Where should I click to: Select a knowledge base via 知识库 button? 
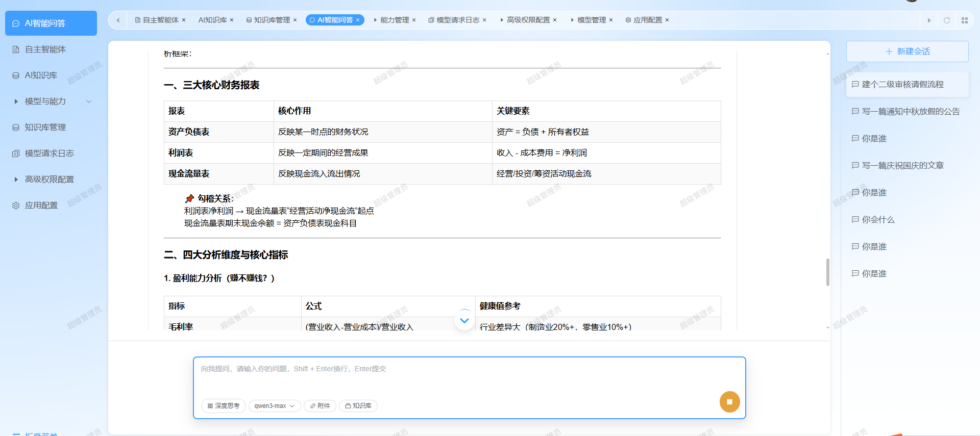[358, 406]
